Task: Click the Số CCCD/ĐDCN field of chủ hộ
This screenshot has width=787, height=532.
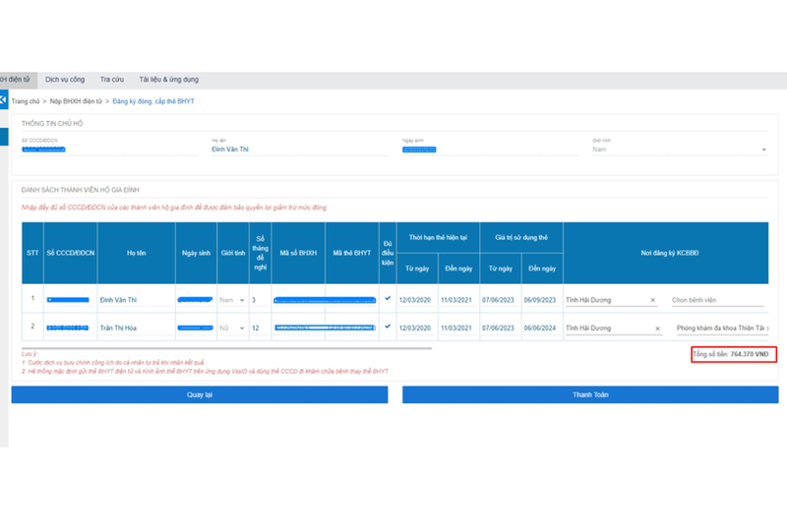Action: tap(109, 149)
